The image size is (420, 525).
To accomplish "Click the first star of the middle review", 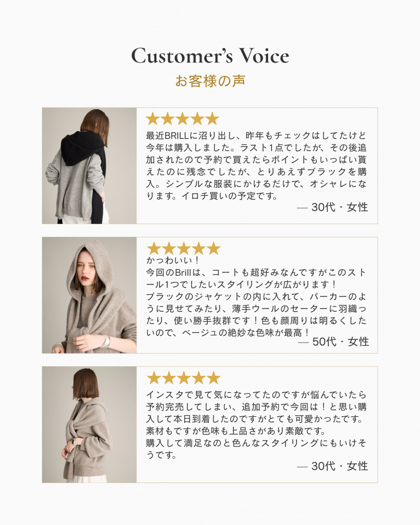I will (x=154, y=249).
